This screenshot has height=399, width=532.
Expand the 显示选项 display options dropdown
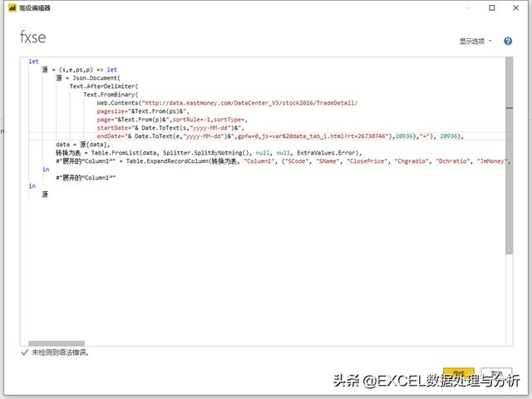tap(475, 42)
